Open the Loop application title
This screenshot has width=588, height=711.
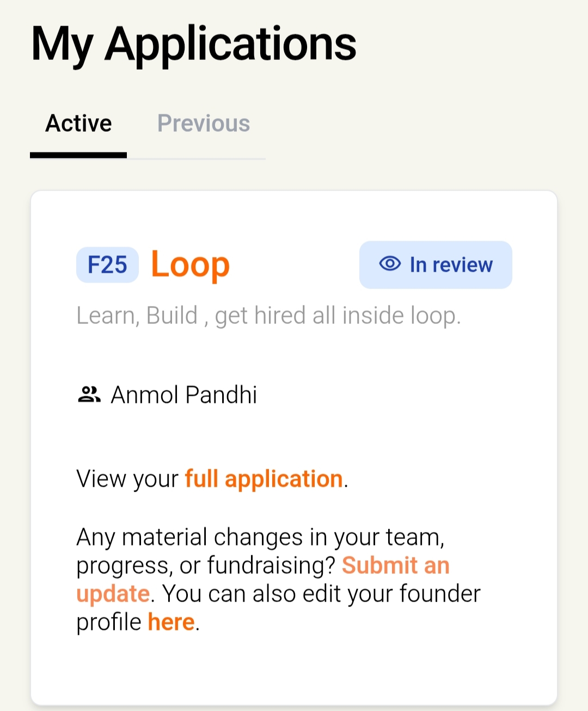190,265
